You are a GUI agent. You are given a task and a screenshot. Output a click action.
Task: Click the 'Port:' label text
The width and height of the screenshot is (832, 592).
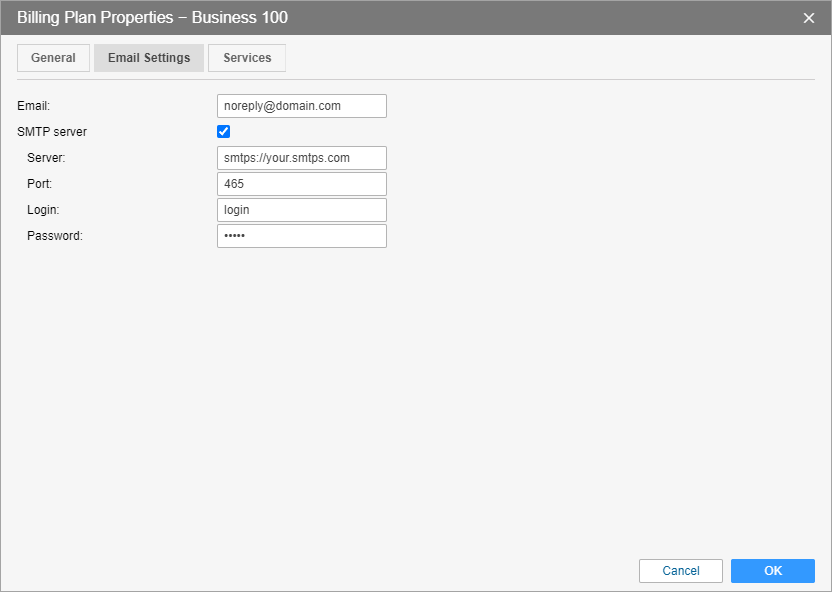(40, 184)
